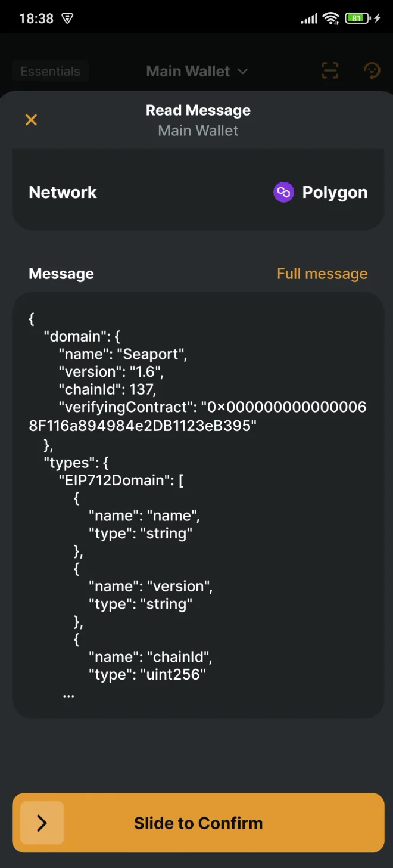Image resolution: width=393 pixels, height=868 pixels.
Task: Tap the Read Message header
Action: 198,110
